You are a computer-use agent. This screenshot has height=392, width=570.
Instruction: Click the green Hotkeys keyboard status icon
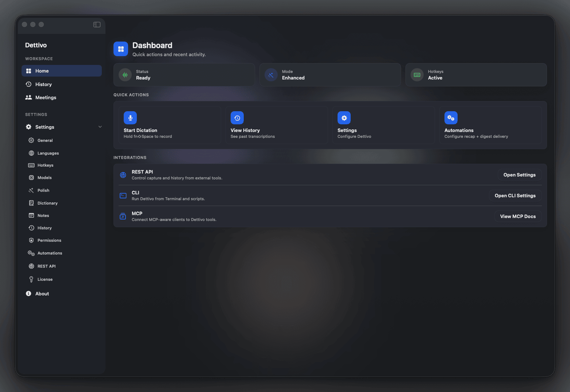point(417,75)
